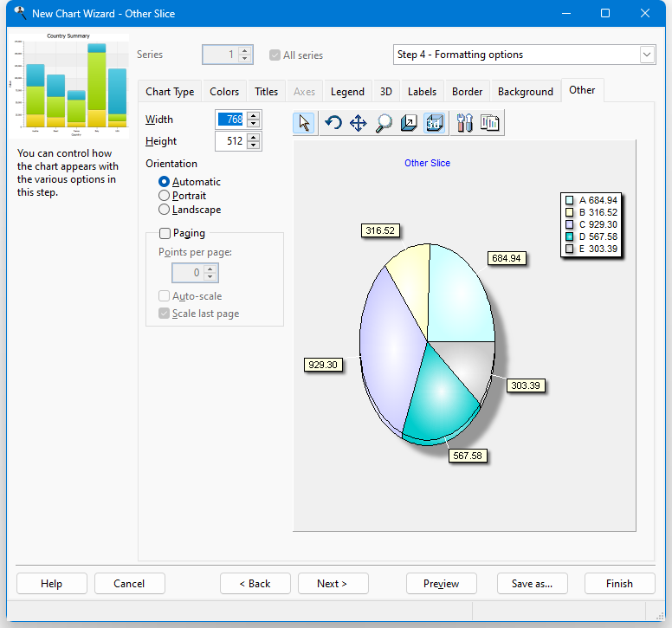Screen dimensions: 672x628
Task: Click the Save as... button
Action: [x=533, y=584]
